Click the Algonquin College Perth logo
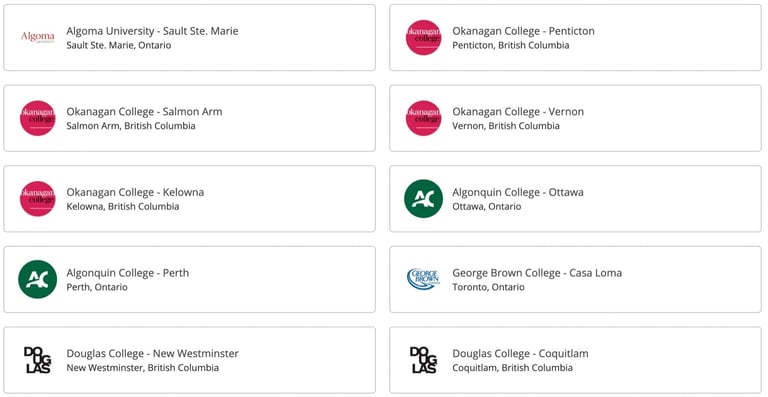The width and height of the screenshot is (768, 397). [x=38, y=279]
